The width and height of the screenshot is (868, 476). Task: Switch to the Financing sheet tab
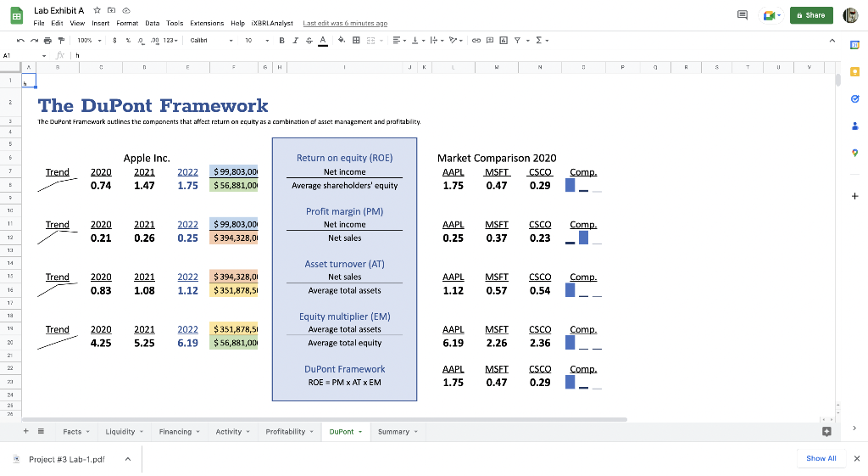[x=180, y=432]
